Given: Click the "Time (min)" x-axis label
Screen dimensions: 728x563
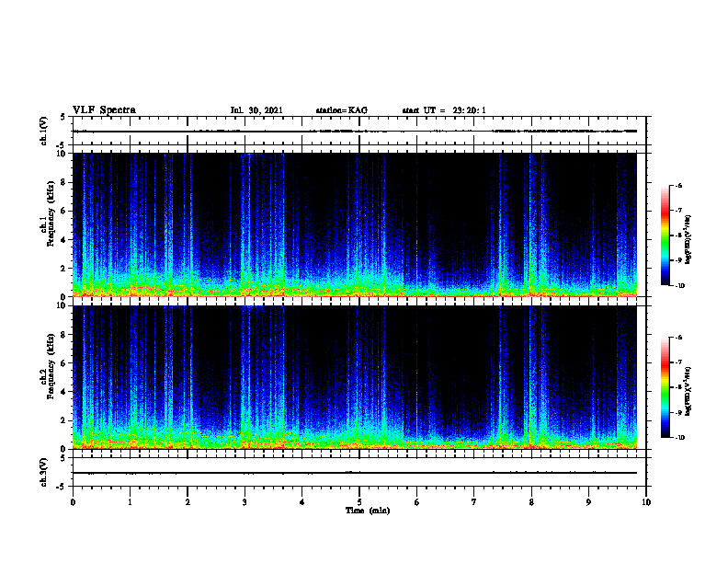Looking at the screenshot, I should coord(368,511).
